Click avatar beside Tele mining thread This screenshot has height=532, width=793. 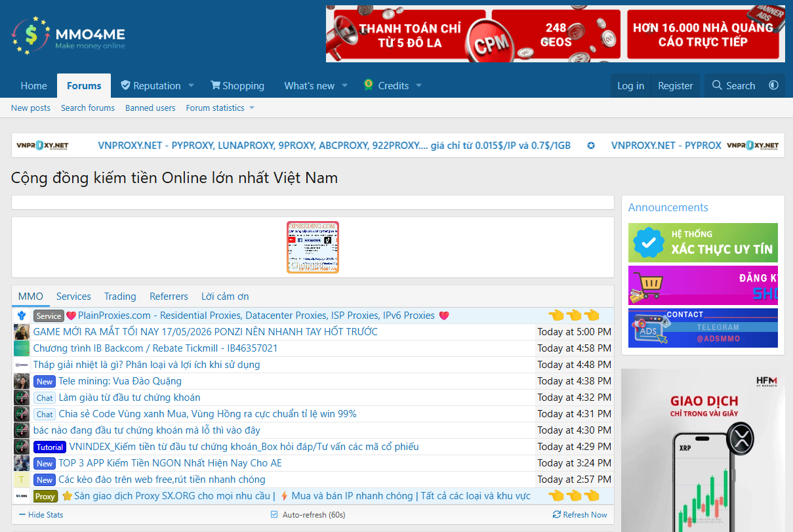point(22,381)
